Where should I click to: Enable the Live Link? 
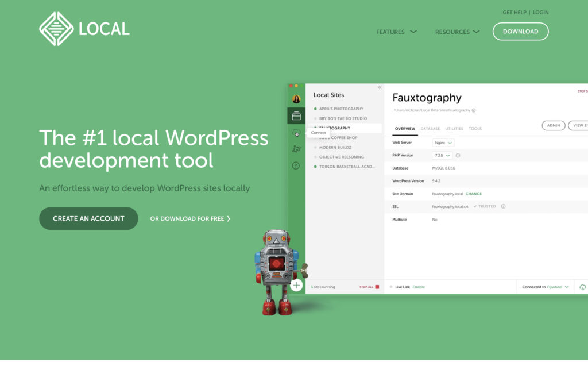419,287
